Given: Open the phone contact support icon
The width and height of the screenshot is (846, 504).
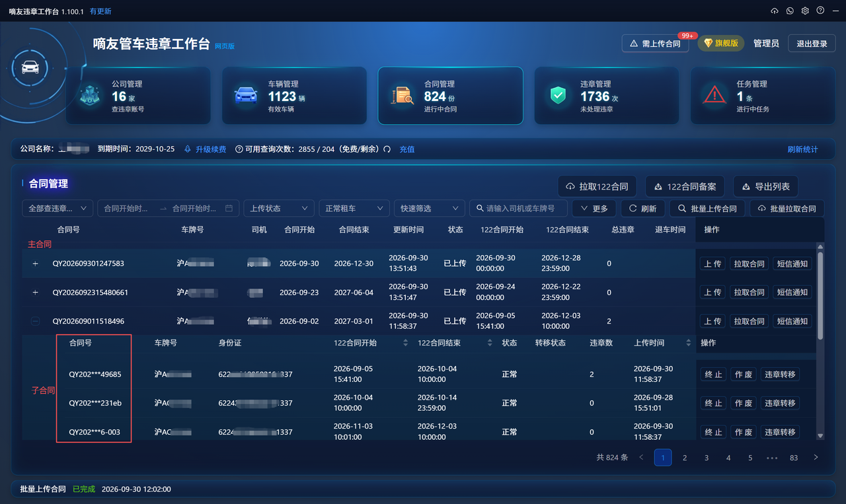Looking at the screenshot, I should [x=790, y=11].
